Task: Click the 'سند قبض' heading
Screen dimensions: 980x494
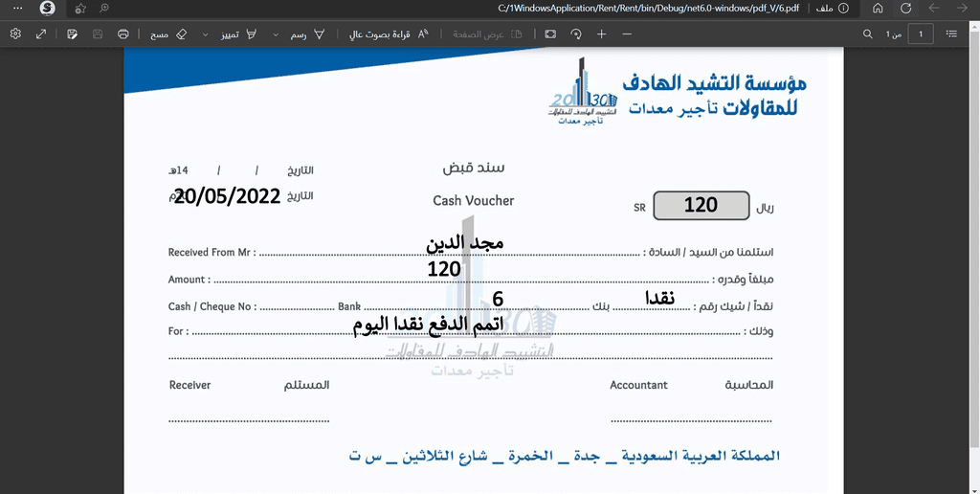Action: 473,168
